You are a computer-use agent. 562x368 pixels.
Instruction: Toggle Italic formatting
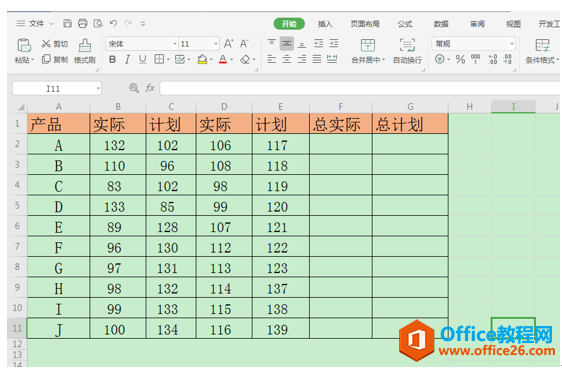pos(127,59)
